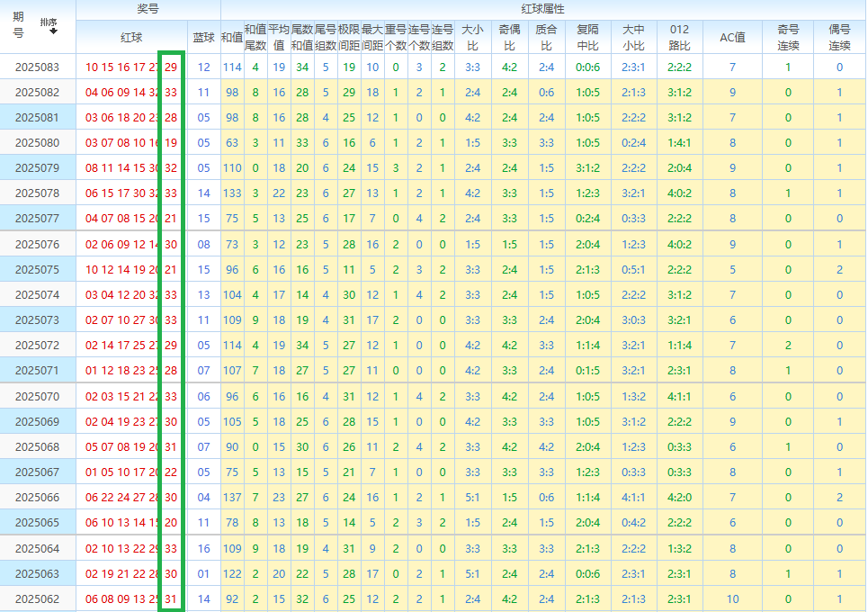Click the 重号个数 column header
Image resolution: width=868 pixels, height=612 pixels.
pos(396,37)
